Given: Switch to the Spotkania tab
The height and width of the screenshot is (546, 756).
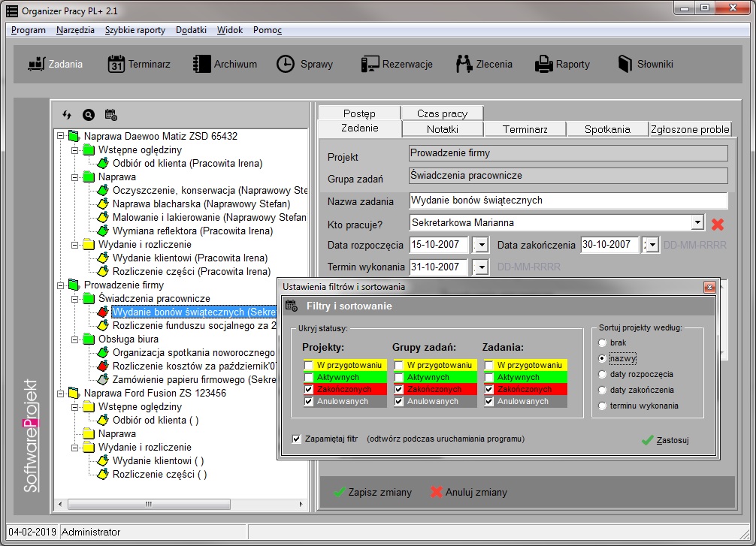Looking at the screenshot, I should point(607,129).
